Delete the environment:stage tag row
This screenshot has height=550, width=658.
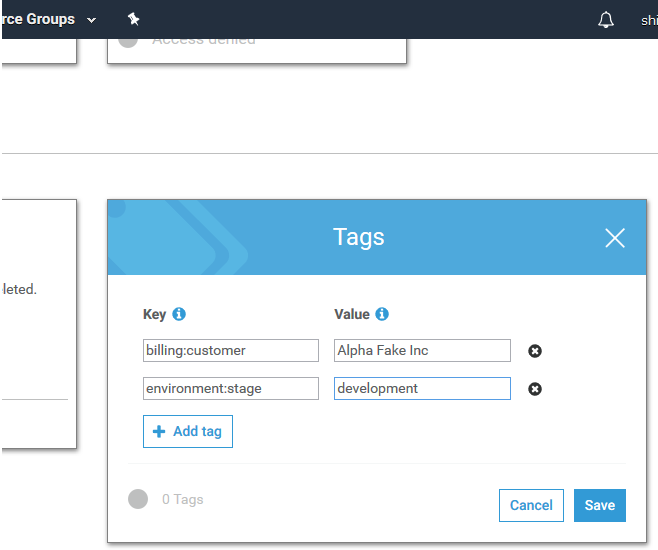[535, 389]
